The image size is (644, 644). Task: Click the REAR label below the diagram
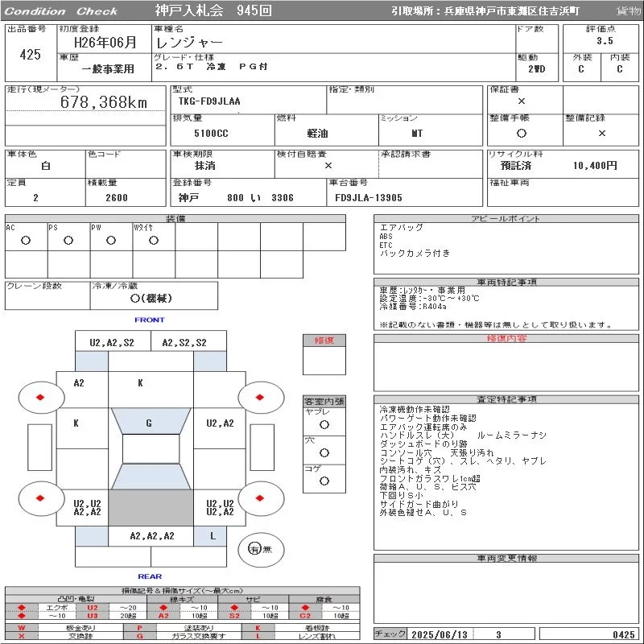pyautogui.click(x=150, y=576)
